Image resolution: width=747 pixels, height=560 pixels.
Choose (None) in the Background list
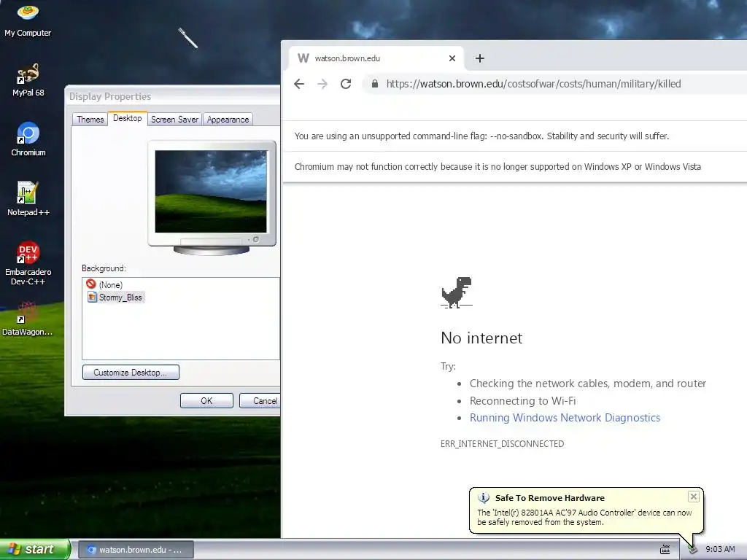[104, 285]
